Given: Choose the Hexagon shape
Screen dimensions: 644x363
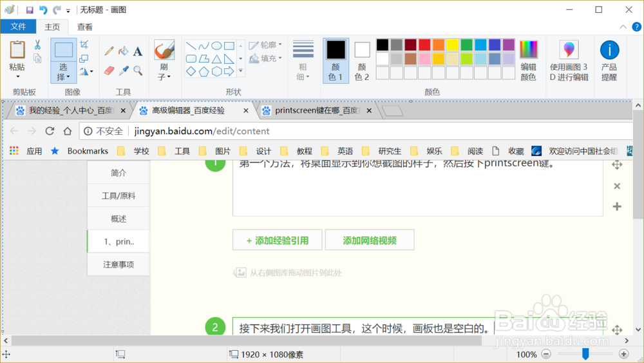Looking at the screenshot, I should (216, 72).
